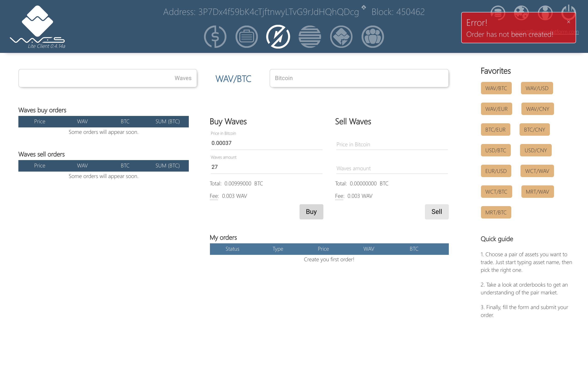Screen dimensions: 588x368
Task: Select the DEX exchange tab icon
Action: pos(278,37)
